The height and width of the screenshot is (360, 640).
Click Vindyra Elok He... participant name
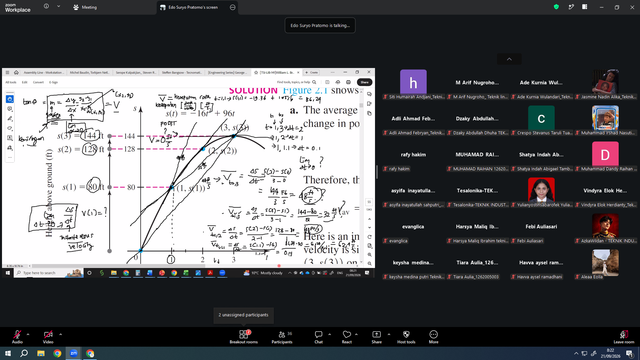[605, 191]
